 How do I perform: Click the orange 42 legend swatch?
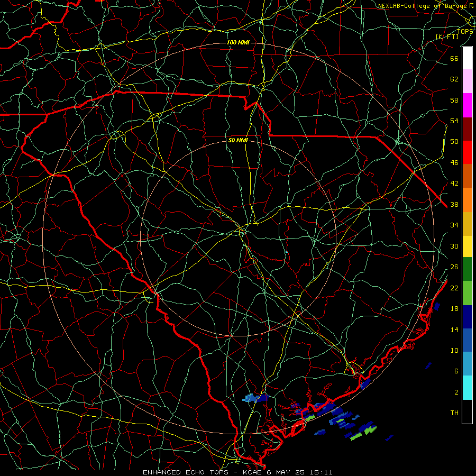(468, 200)
